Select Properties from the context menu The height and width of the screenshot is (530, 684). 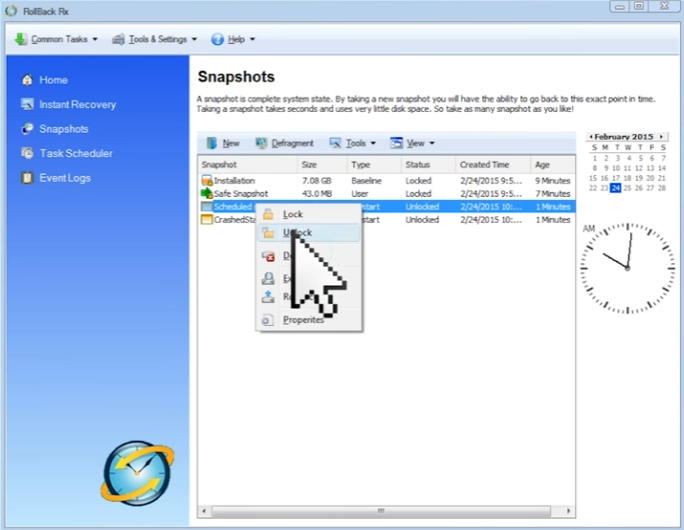pyautogui.click(x=303, y=320)
